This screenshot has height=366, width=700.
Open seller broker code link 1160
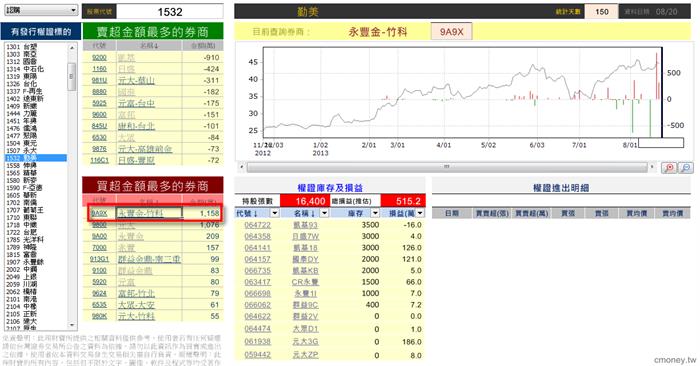tap(99, 69)
